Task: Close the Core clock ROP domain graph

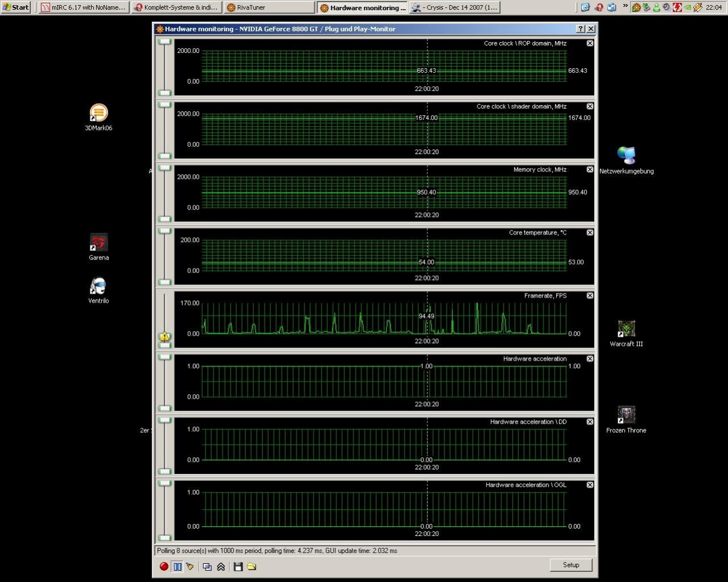Action: 590,43
